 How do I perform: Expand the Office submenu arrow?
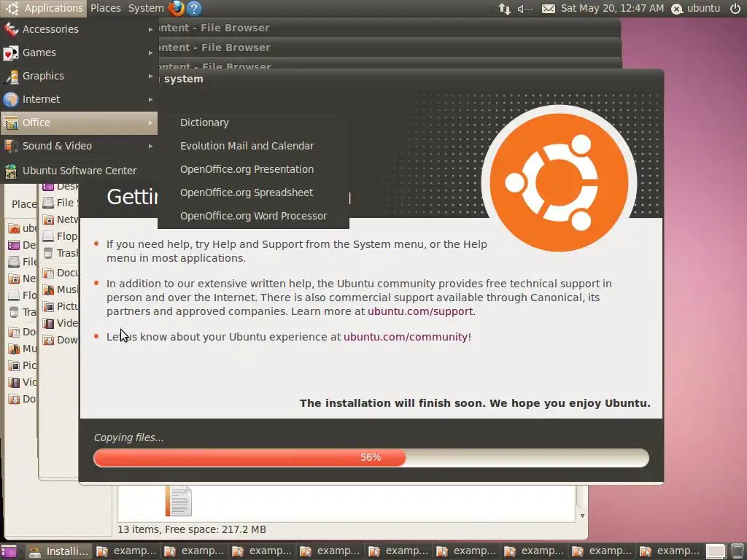[x=150, y=122]
